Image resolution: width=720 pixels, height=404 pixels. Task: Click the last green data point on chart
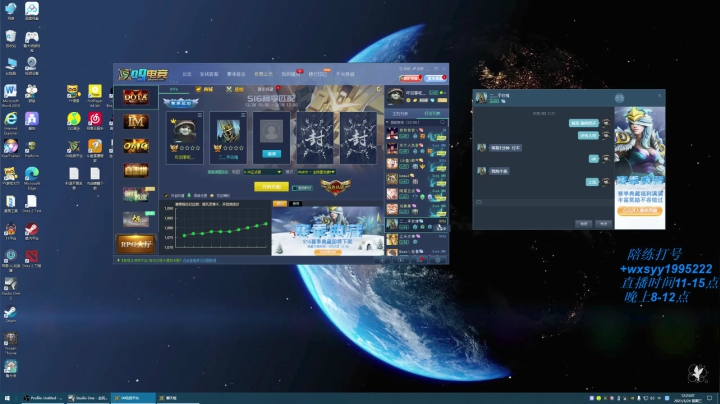point(266,224)
